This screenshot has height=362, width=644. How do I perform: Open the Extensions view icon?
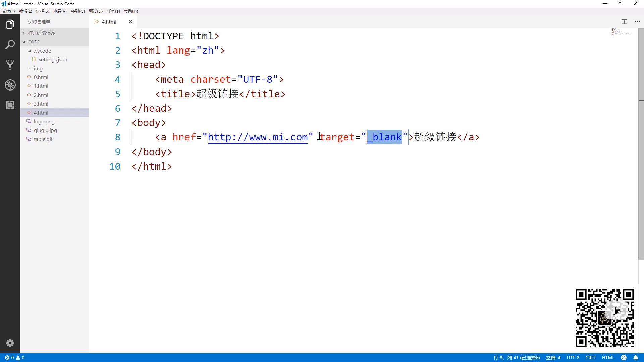pyautogui.click(x=10, y=105)
